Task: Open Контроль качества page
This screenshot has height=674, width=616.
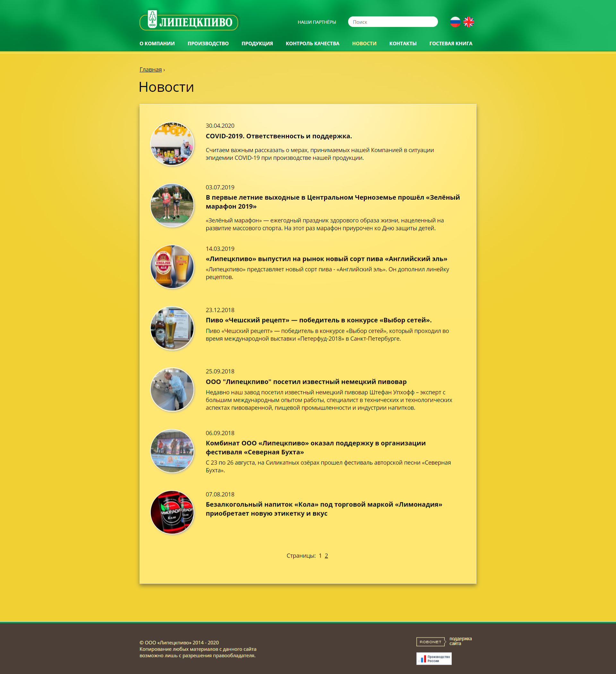Action: 312,43
